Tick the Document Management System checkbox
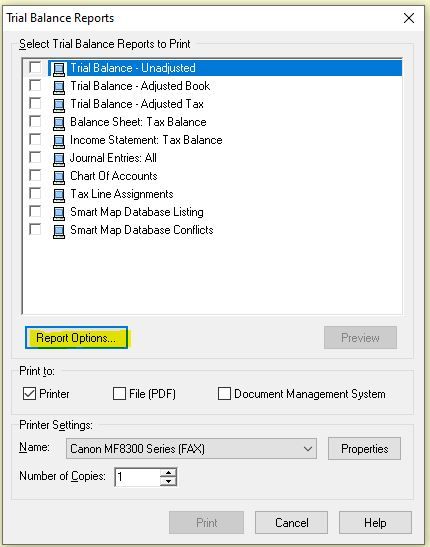Image resolution: width=430 pixels, height=547 pixels. [224, 394]
